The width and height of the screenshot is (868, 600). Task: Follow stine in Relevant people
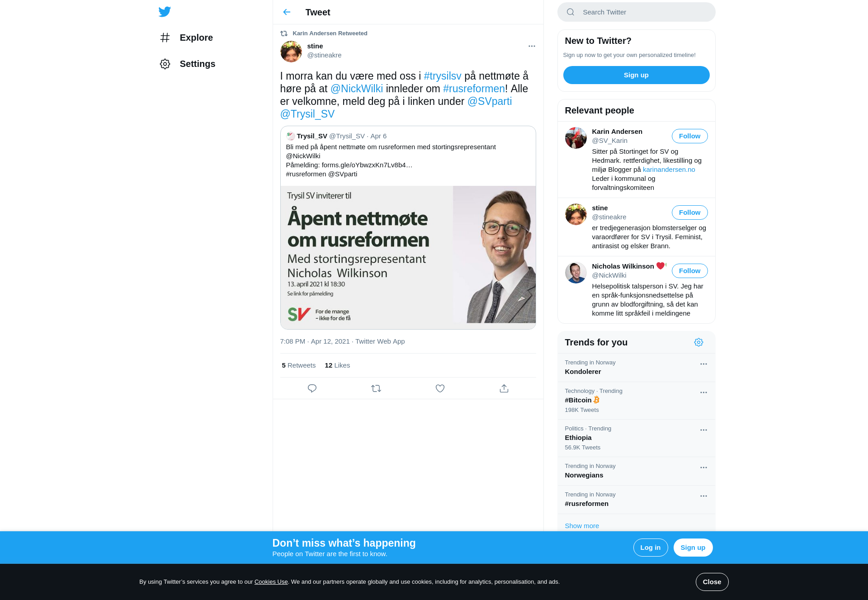(690, 213)
